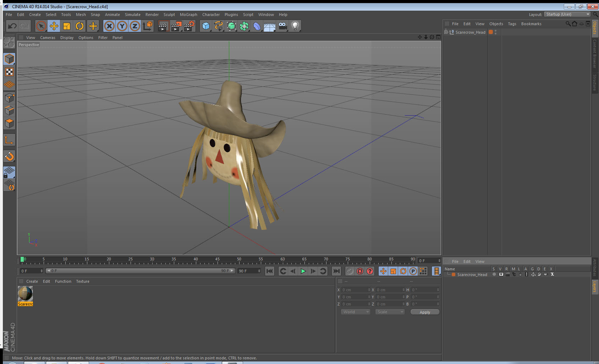Select Scarecrow_Head in Object Manager
599x364 pixels.
(x=470, y=32)
